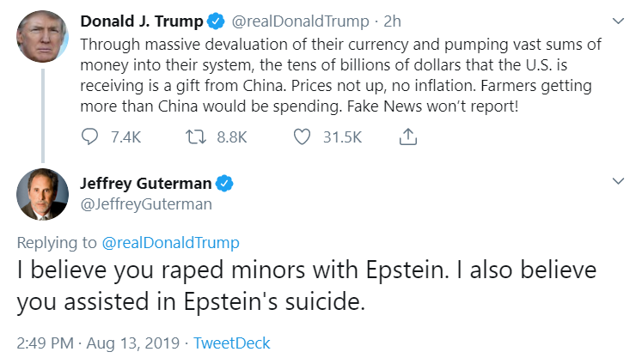Retweet the Donald J. Trump tweet
This screenshot has height=364, width=642.
[x=196, y=137]
